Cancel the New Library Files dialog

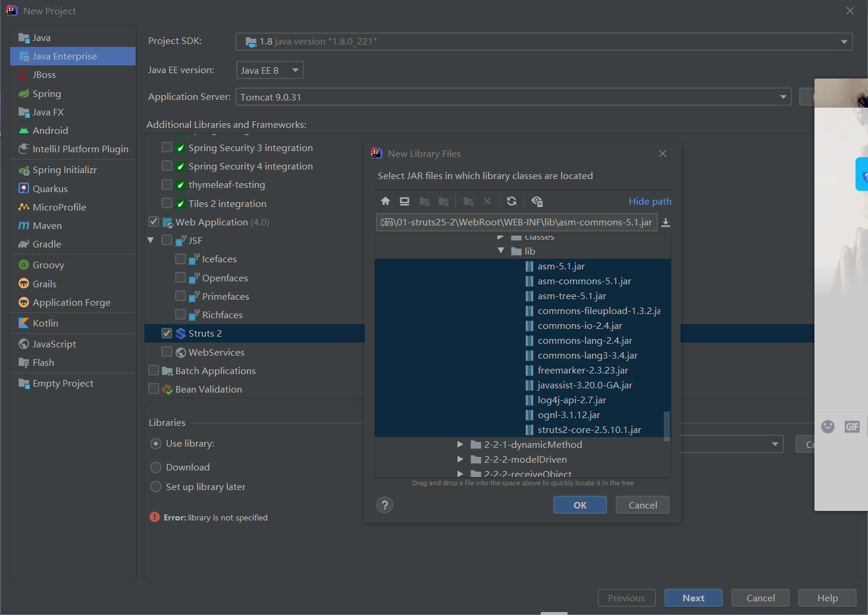pyautogui.click(x=643, y=505)
